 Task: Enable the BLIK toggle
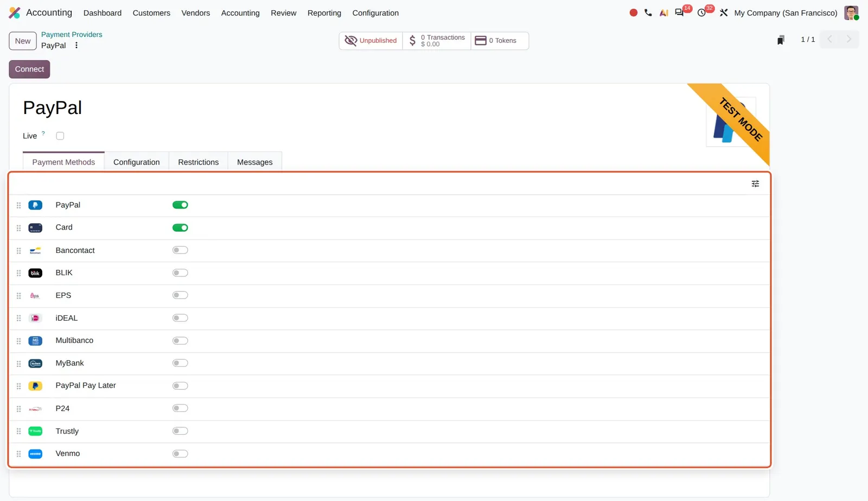point(180,272)
